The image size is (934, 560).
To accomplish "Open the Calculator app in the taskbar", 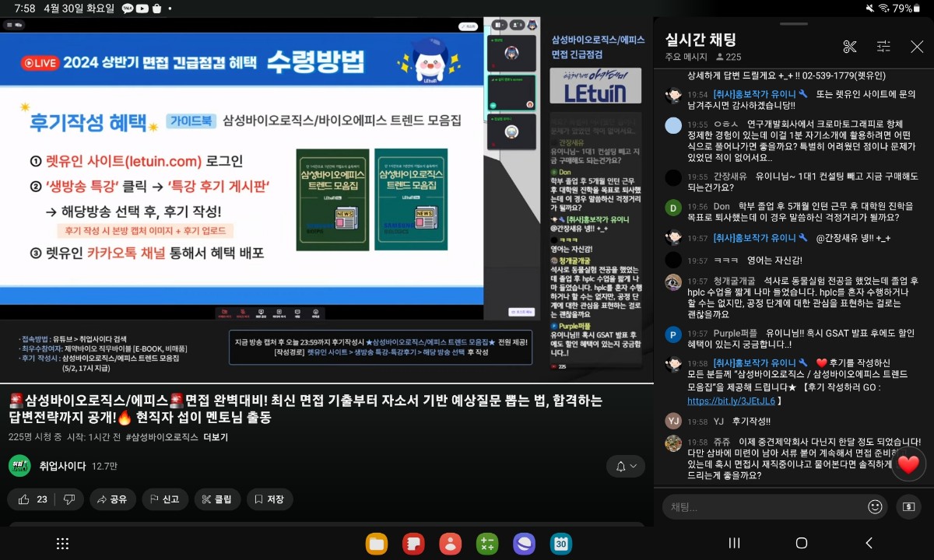I will tap(487, 544).
